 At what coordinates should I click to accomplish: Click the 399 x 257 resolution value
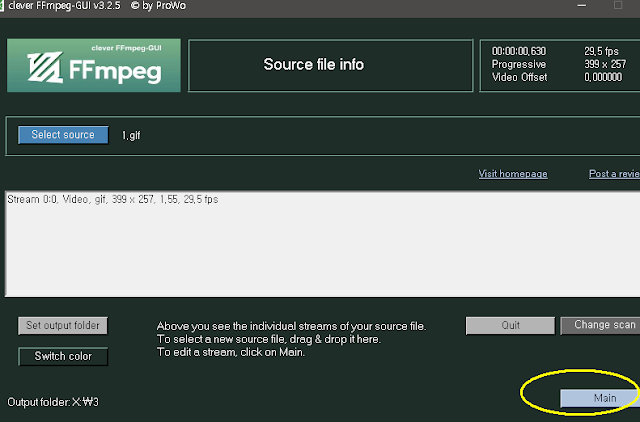605,64
